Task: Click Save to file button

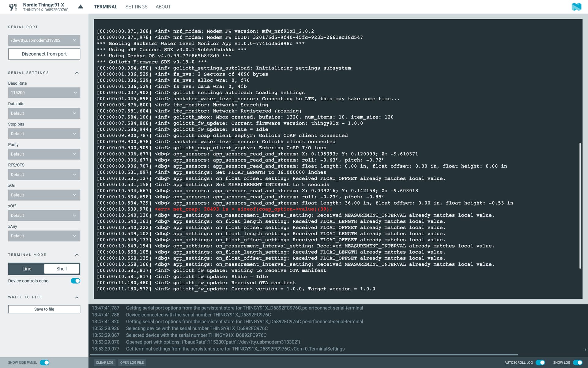Action: click(x=44, y=309)
